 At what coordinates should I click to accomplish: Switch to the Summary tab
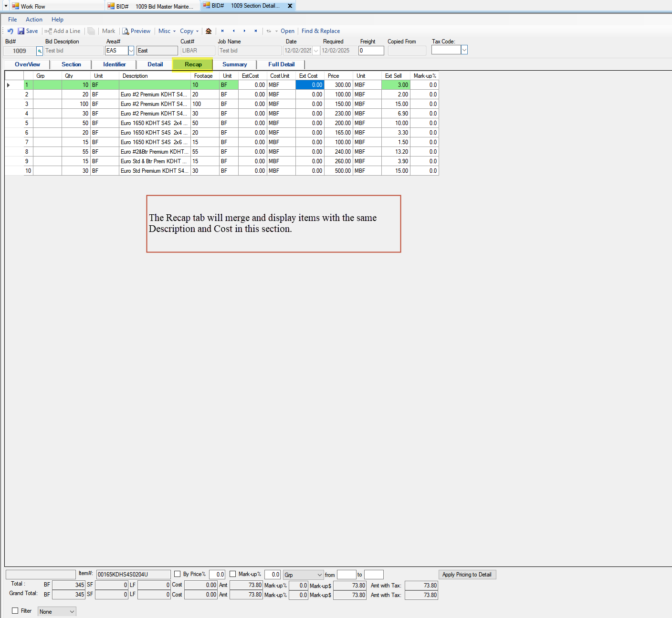coord(234,64)
